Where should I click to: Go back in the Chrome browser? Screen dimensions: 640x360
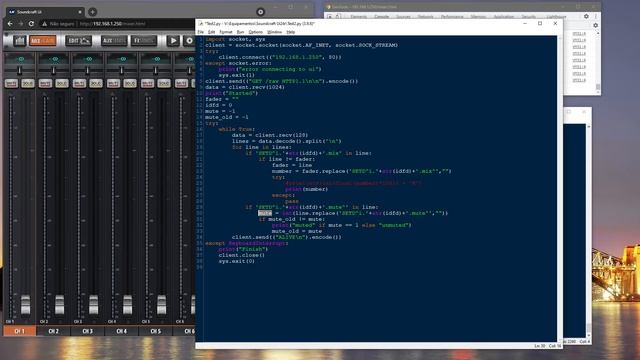[10, 24]
